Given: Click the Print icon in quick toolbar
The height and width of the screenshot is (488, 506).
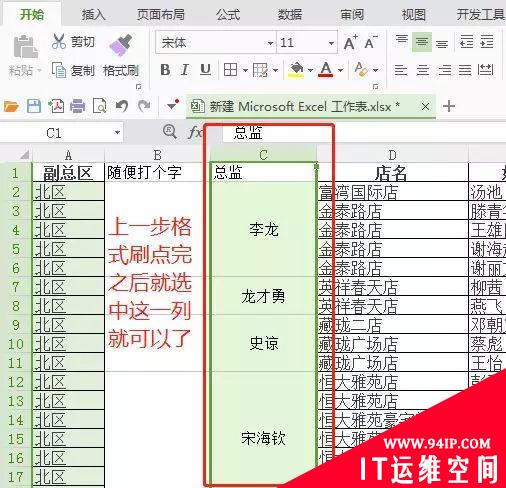Looking at the screenshot, I should (x=77, y=106).
